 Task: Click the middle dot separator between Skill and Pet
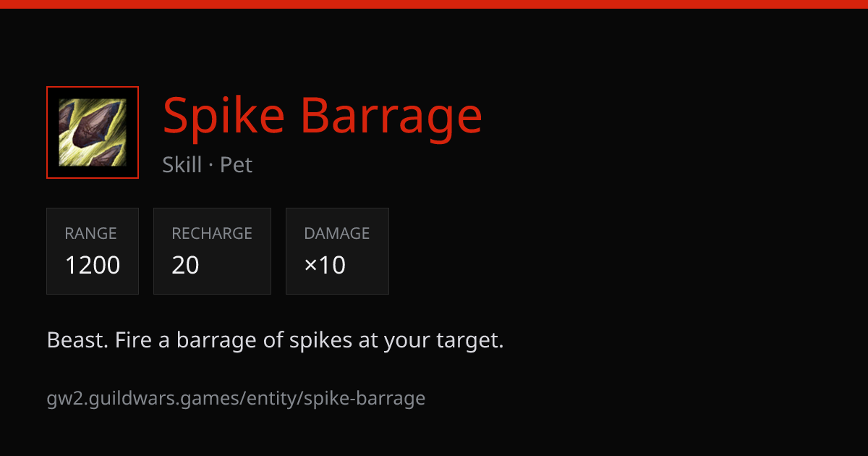pos(211,166)
